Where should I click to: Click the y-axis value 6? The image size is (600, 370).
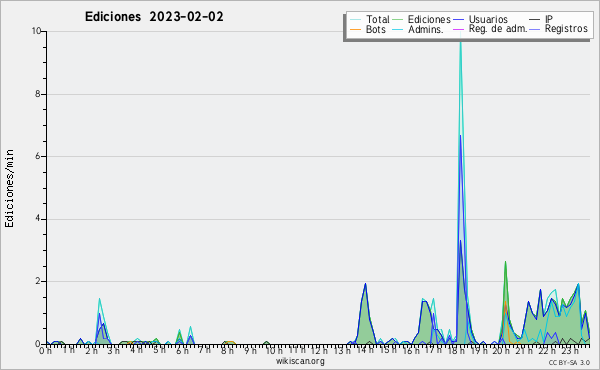point(38,156)
